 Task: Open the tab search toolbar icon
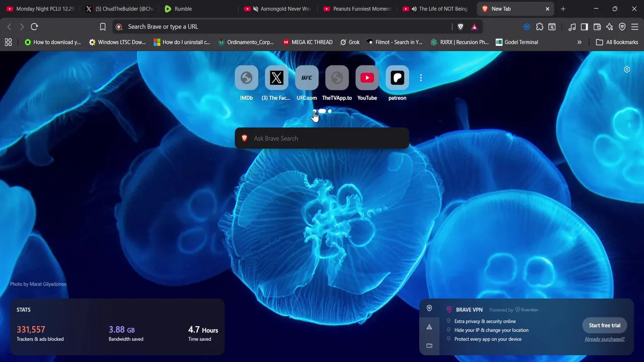coord(552,27)
